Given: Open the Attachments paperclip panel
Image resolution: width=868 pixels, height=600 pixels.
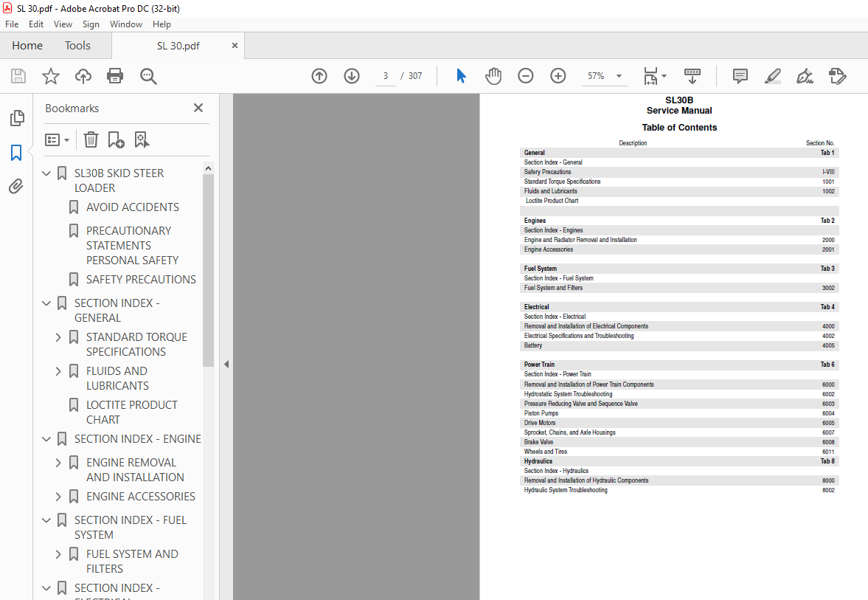Looking at the screenshot, I should pyautogui.click(x=16, y=186).
